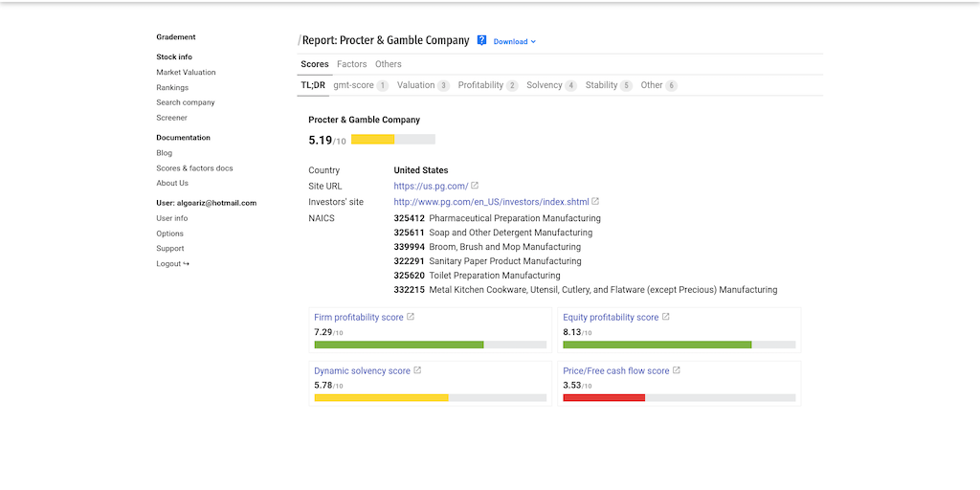Screen dimensions: 980x490
Task: Open external icon next to Equity profitability score
Action: point(666,317)
